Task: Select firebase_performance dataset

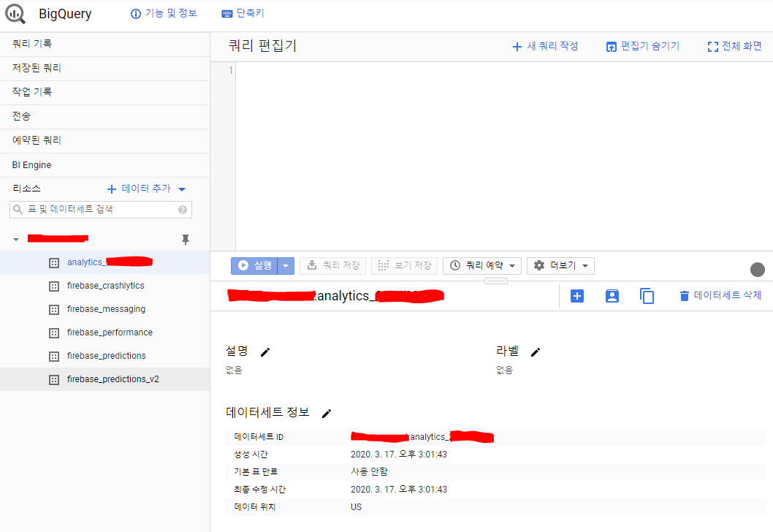Action: 104,332
